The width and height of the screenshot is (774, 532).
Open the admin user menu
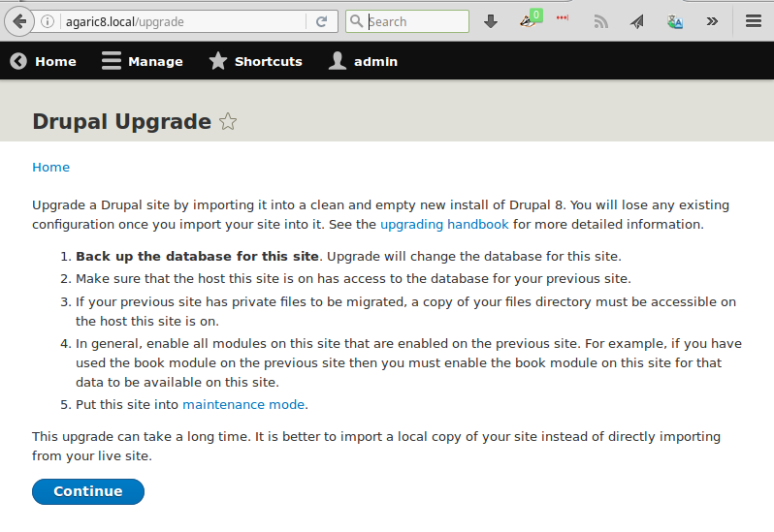coord(363,61)
